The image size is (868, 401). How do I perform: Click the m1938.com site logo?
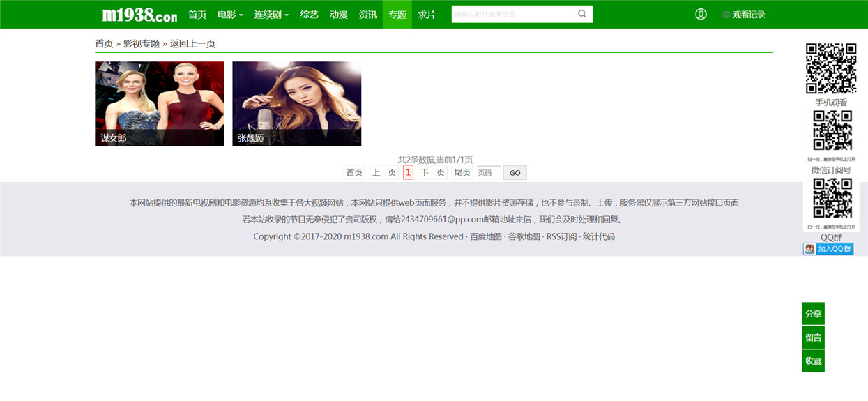tap(139, 15)
